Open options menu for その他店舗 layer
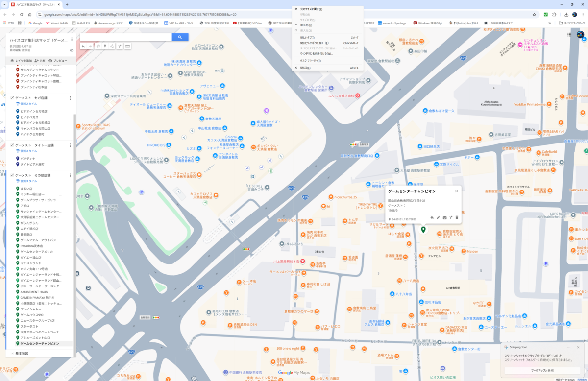The image size is (588, 381). click(x=70, y=175)
